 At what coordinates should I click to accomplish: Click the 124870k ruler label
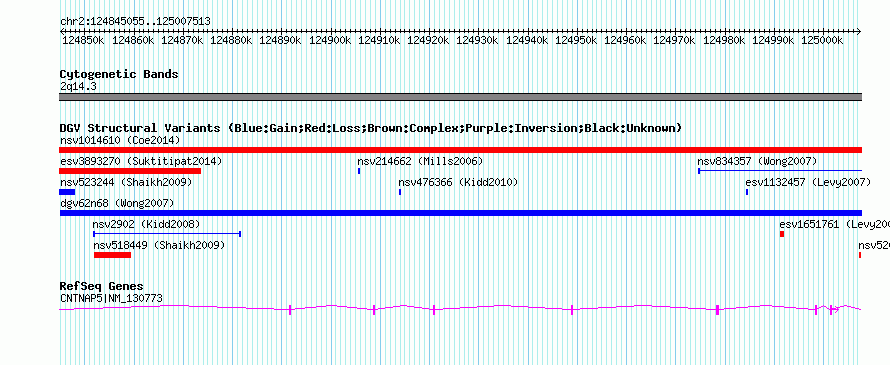[182, 40]
